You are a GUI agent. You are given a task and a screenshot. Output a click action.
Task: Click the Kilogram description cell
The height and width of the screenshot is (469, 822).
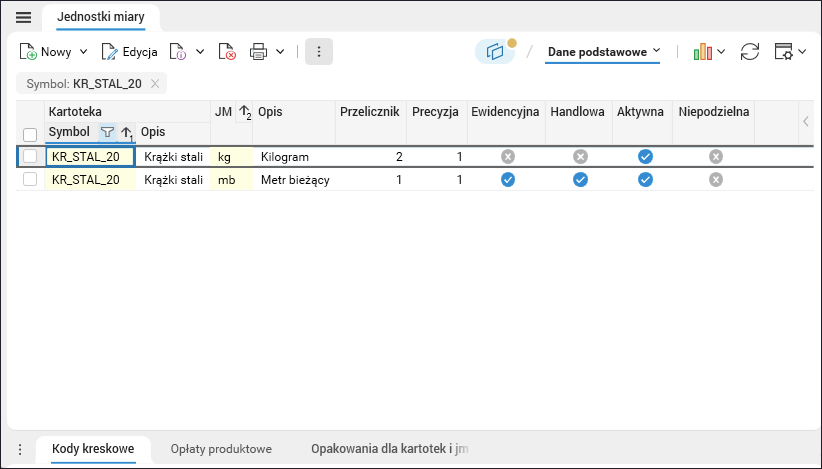294,157
